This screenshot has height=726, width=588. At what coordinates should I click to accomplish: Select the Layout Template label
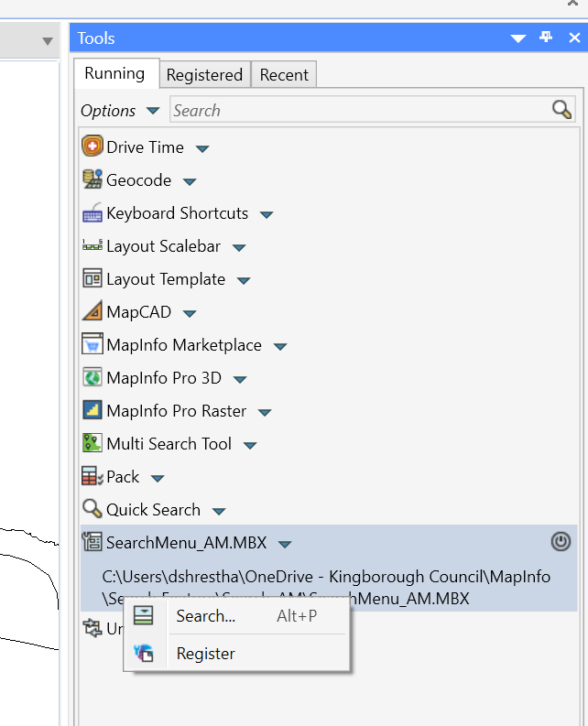click(x=166, y=279)
